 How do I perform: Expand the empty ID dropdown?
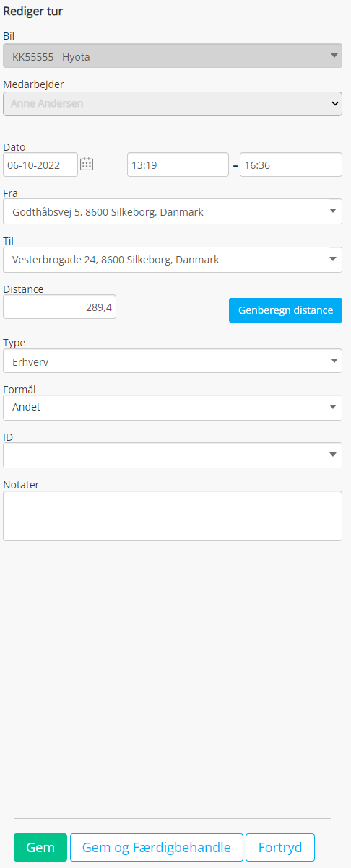[x=173, y=455]
